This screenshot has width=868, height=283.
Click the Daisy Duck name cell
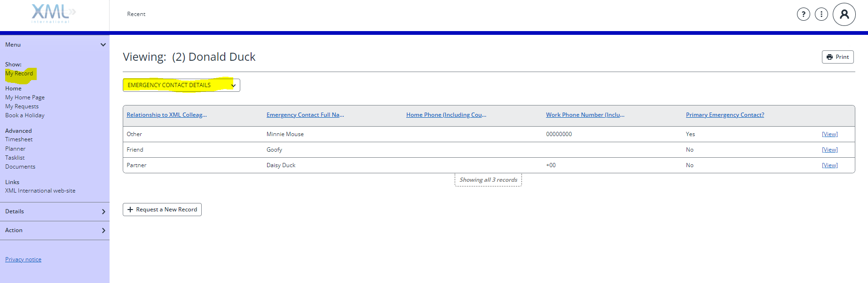[x=281, y=165]
